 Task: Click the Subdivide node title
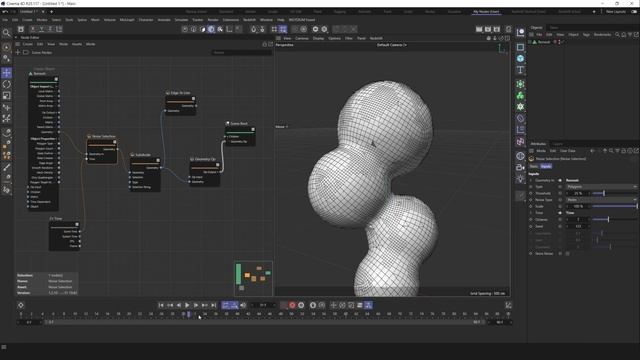coord(143,155)
